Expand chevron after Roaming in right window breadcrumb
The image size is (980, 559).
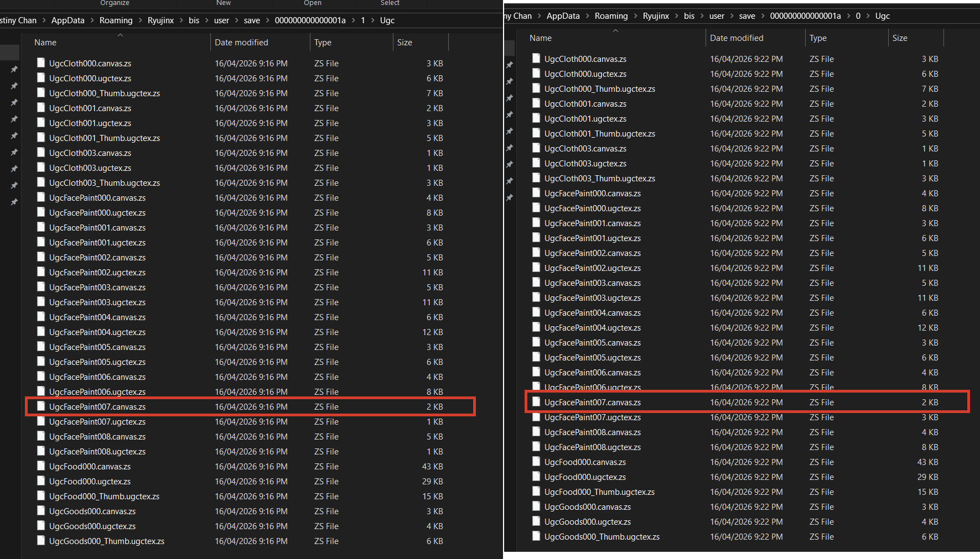tap(635, 16)
